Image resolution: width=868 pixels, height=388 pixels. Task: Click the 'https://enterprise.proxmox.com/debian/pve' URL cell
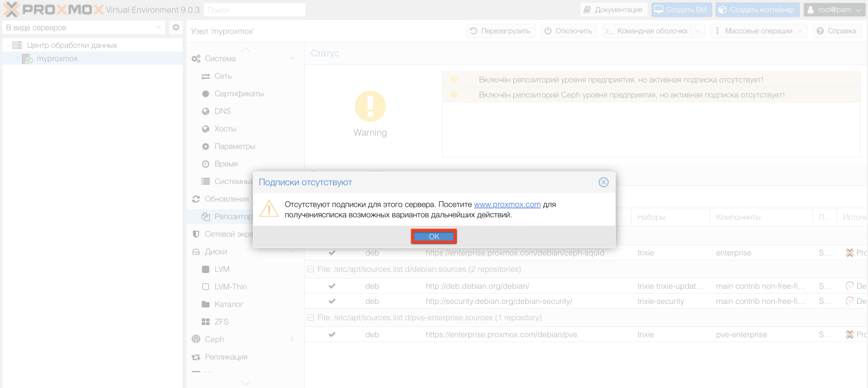point(501,335)
